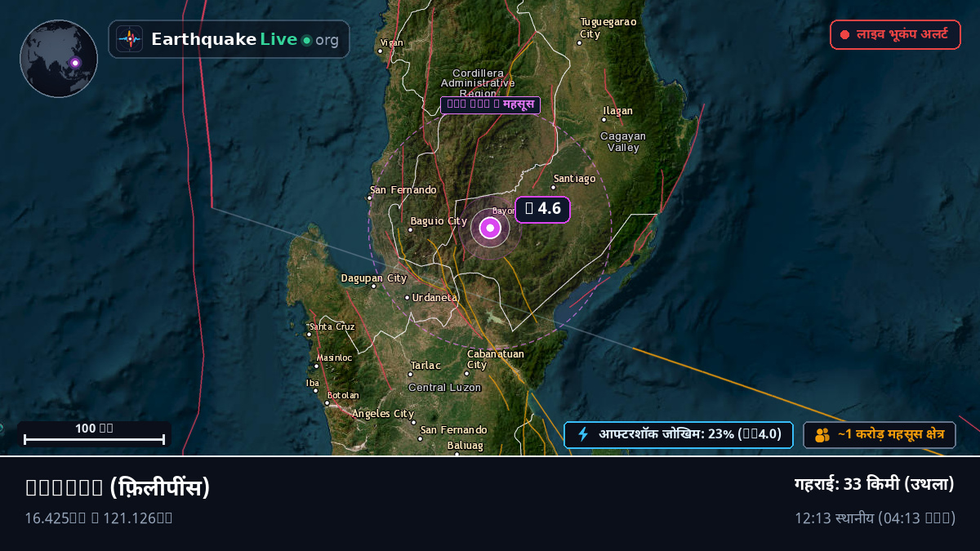
Task: Click the felt radius purple label
Action: (x=490, y=104)
